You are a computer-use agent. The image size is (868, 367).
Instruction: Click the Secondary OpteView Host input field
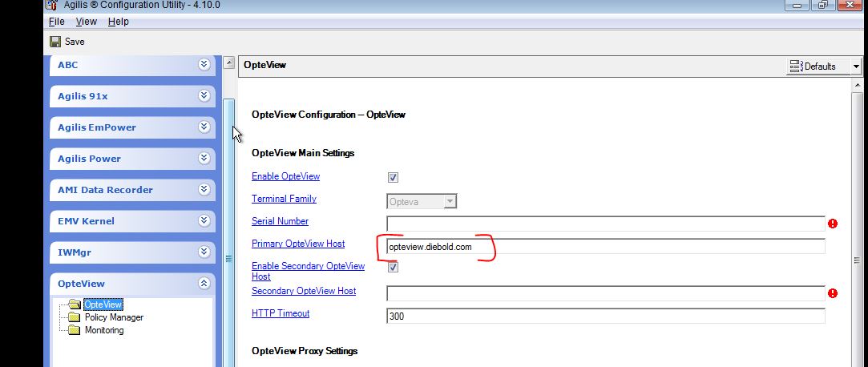click(606, 293)
